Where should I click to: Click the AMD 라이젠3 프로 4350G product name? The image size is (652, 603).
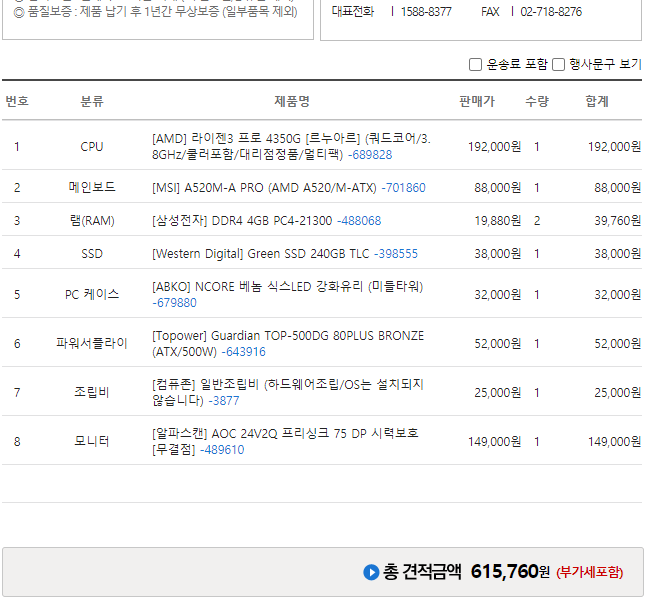click(291, 147)
